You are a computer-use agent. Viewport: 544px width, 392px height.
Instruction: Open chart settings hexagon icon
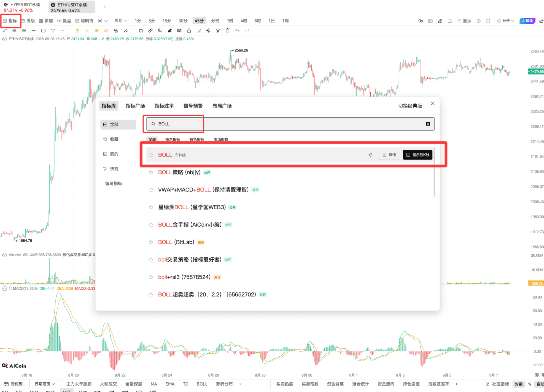478,21
